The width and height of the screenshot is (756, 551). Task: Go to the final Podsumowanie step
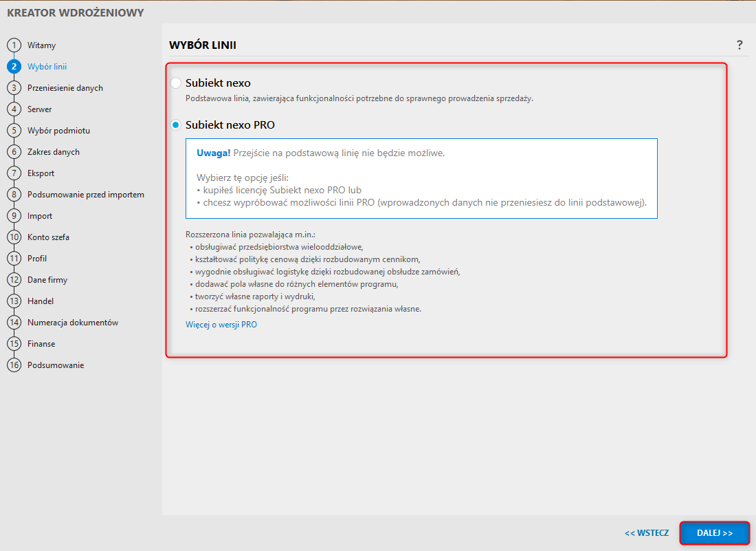pos(56,365)
